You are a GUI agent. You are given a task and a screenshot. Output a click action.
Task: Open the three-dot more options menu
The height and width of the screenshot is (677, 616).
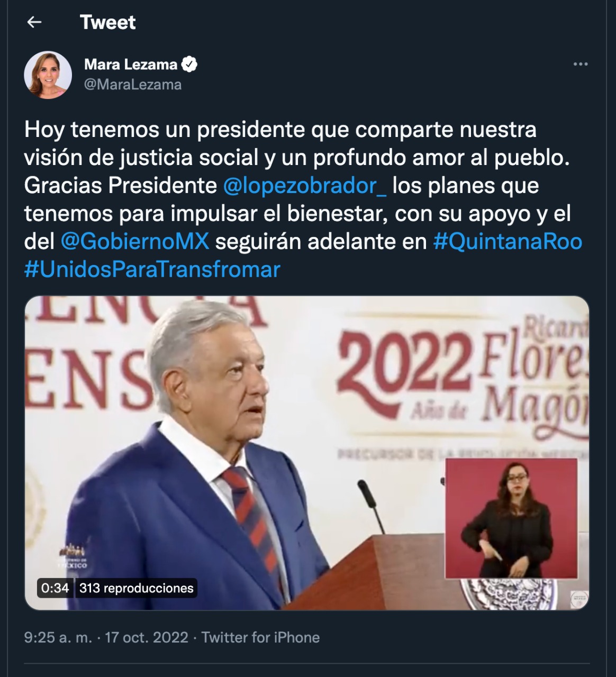tap(581, 64)
